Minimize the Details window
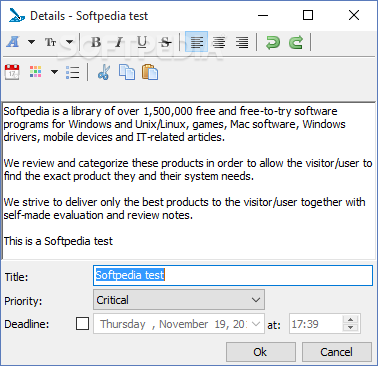 click(263, 15)
